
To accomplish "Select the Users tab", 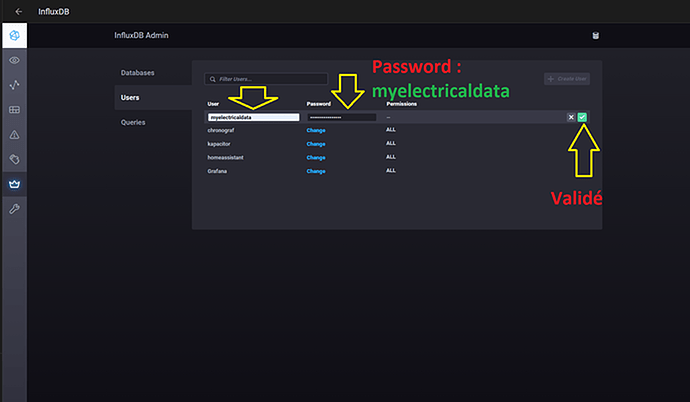I will click(x=153, y=98).
